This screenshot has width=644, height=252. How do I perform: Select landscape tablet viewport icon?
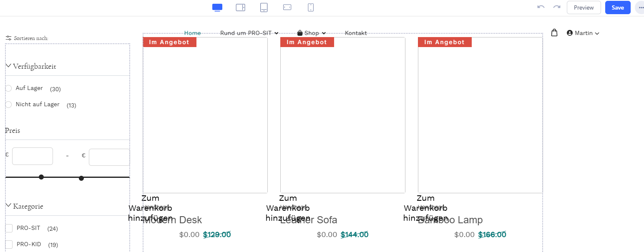(x=240, y=7)
